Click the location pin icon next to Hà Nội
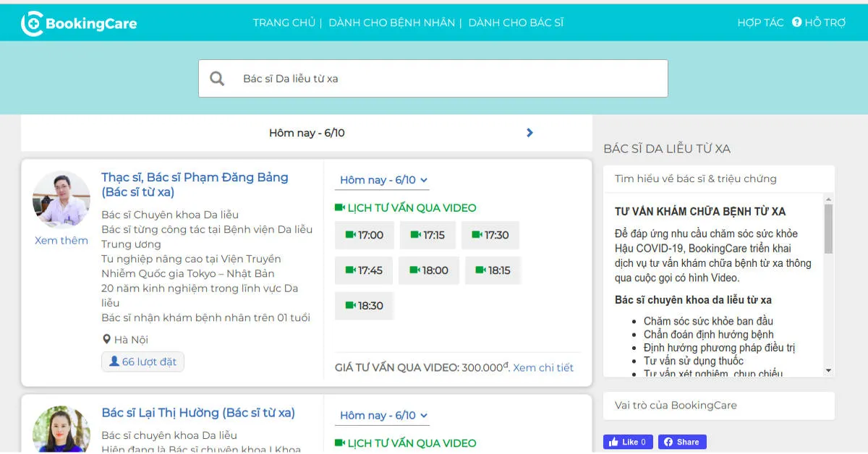 106,338
